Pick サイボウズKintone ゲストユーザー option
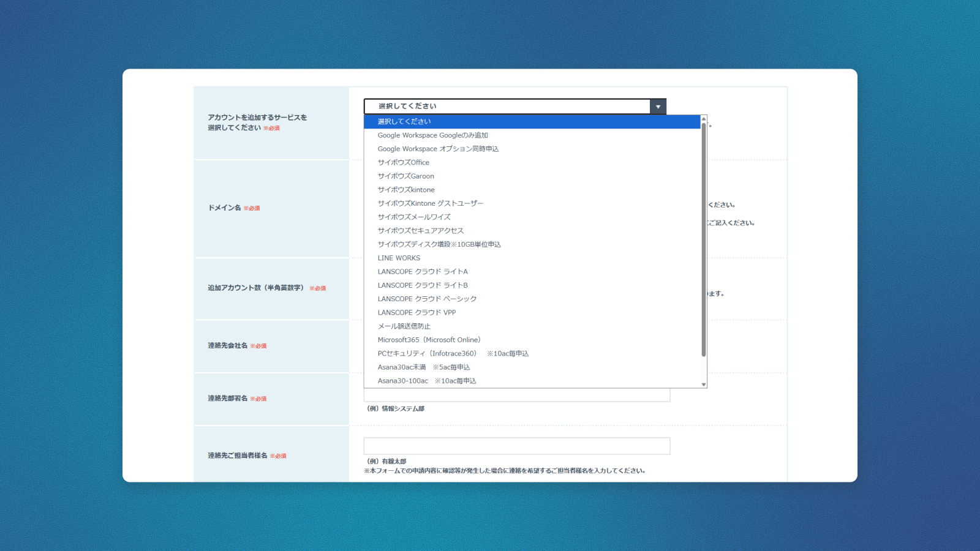The image size is (980, 551). pos(532,203)
